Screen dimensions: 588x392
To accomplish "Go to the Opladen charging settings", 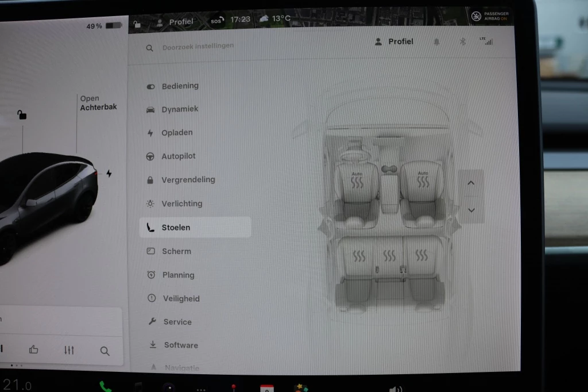I will coord(177,133).
